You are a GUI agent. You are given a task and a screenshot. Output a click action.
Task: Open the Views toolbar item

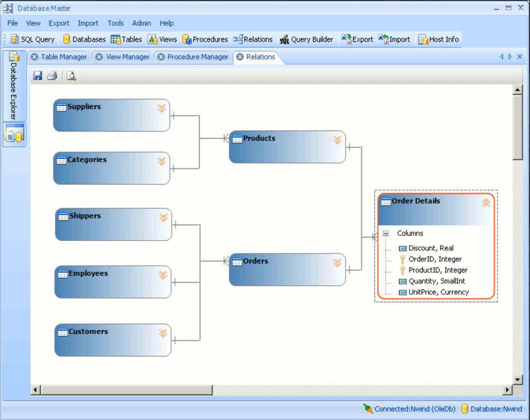pos(162,39)
